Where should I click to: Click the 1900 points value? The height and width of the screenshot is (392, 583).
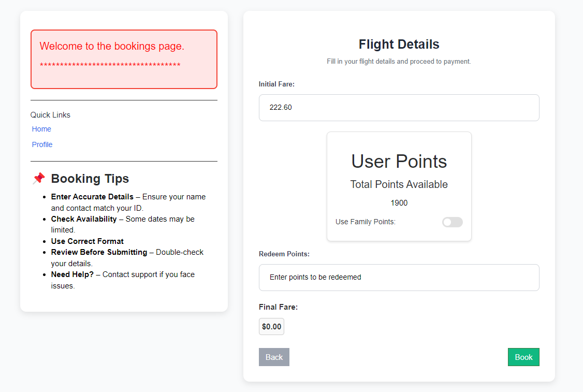point(399,203)
